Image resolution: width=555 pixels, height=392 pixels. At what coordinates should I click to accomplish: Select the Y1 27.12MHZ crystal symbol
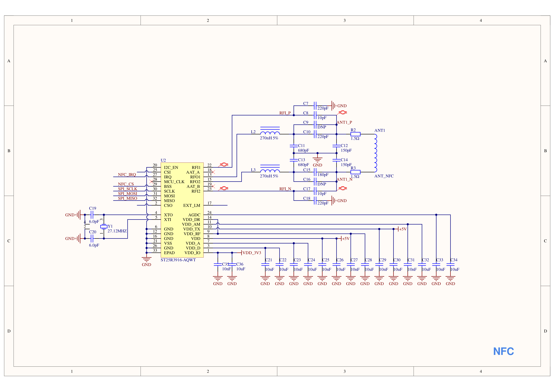click(x=104, y=226)
